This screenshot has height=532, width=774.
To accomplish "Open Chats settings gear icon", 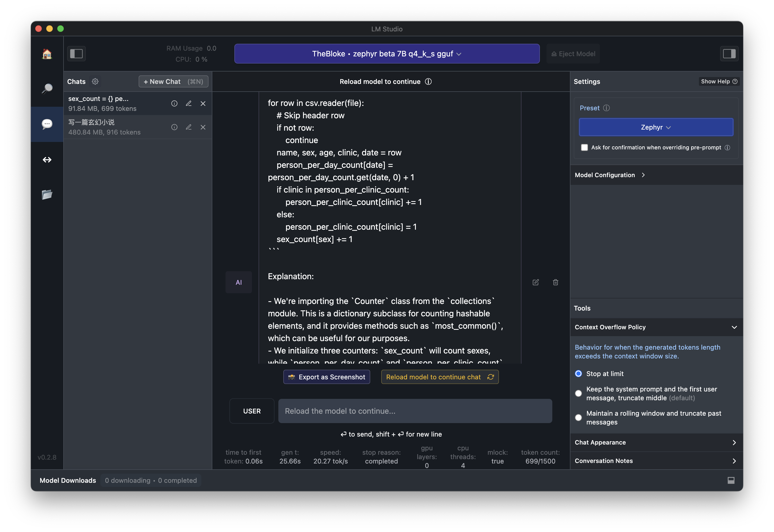I will pos(95,82).
